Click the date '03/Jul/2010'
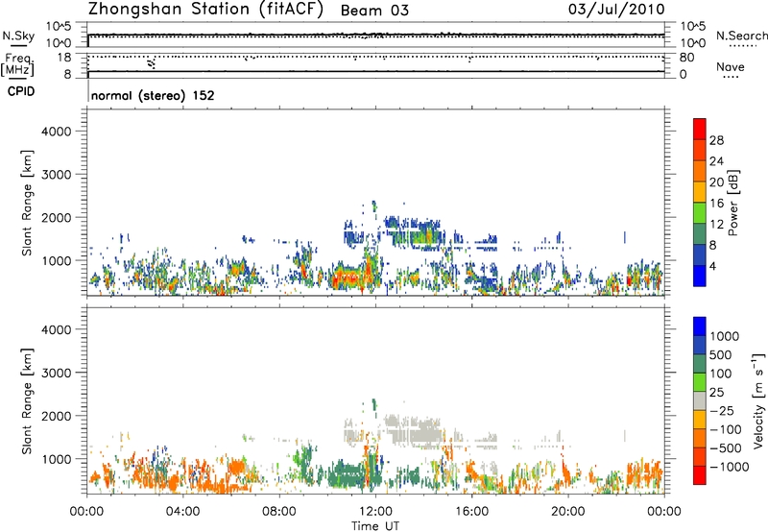Image resolution: width=768 pixels, height=532 pixels. [x=616, y=10]
